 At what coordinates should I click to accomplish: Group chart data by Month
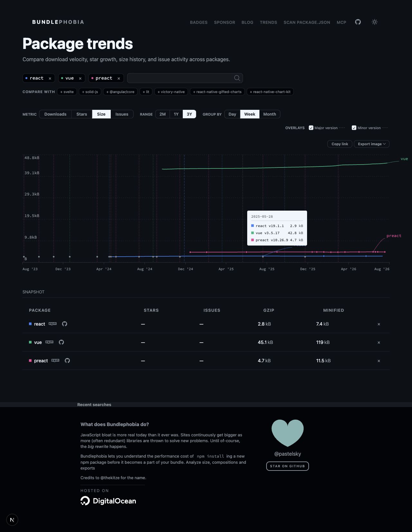coord(270,114)
